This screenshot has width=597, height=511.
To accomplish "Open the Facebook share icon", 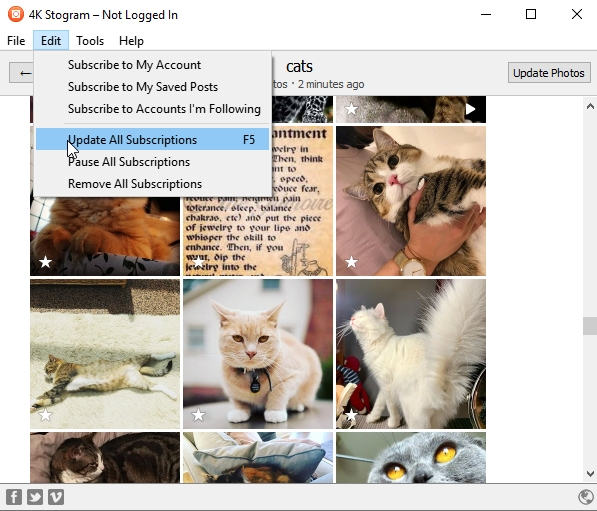I will 14,497.
